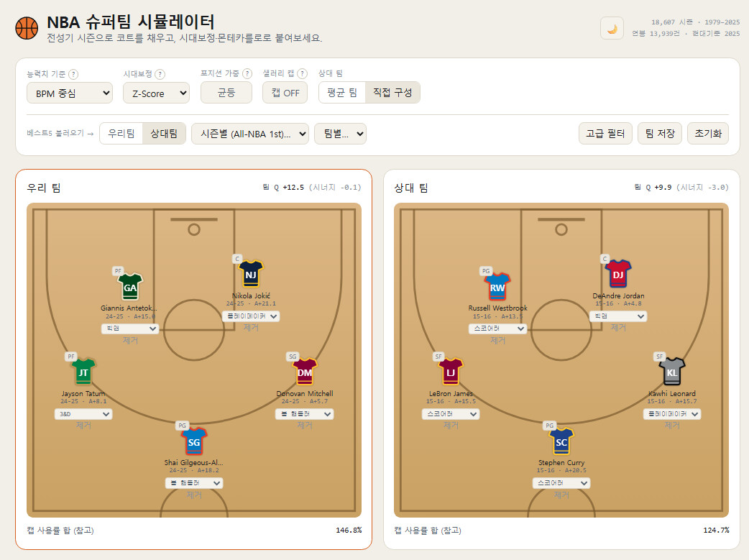Remove Kawhi Leonard via 제거
Viewport: 749px width, 560px height.
click(x=672, y=425)
